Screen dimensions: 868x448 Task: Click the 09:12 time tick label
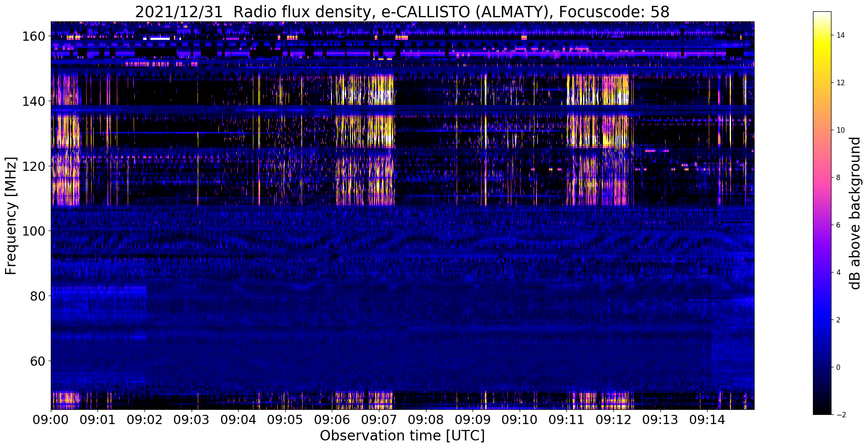614,419
